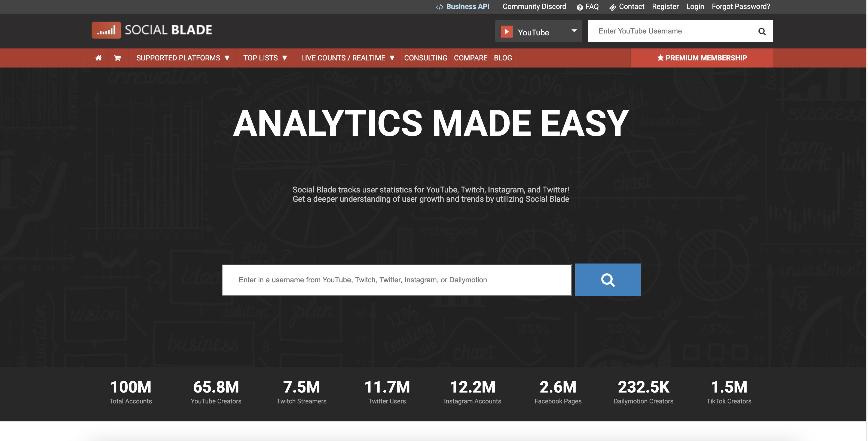This screenshot has height=441, width=868.
Task: Expand the Top Lists menu
Action: [265, 58]
